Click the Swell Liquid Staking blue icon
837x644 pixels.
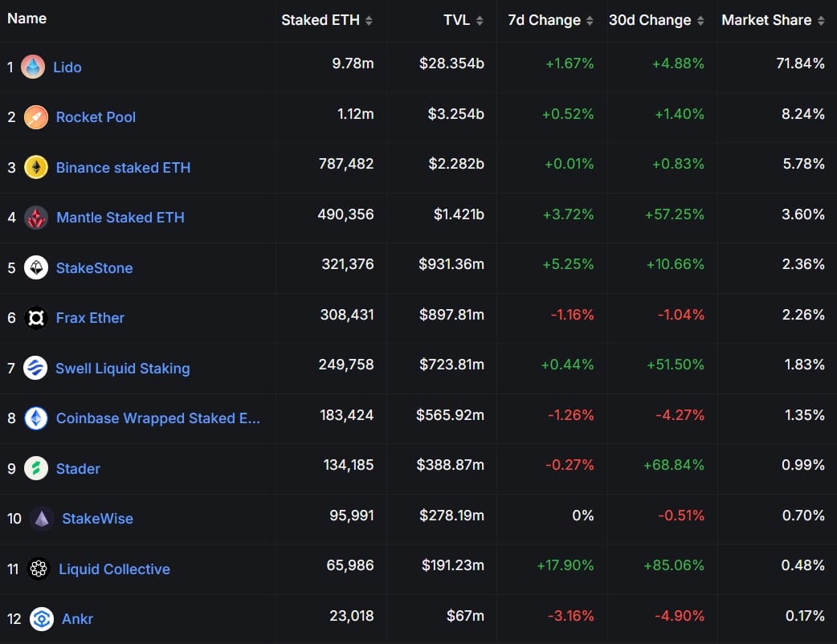(36, 368)
